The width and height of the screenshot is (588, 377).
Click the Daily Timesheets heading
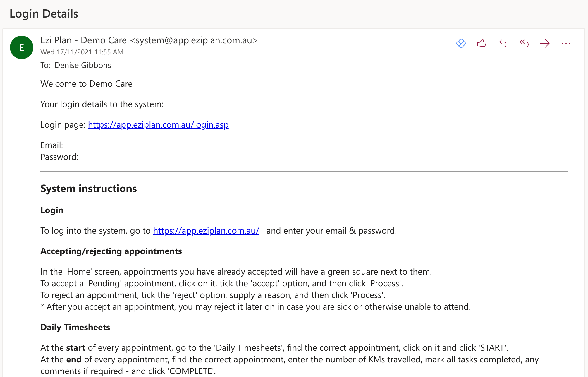click(75, 327)
